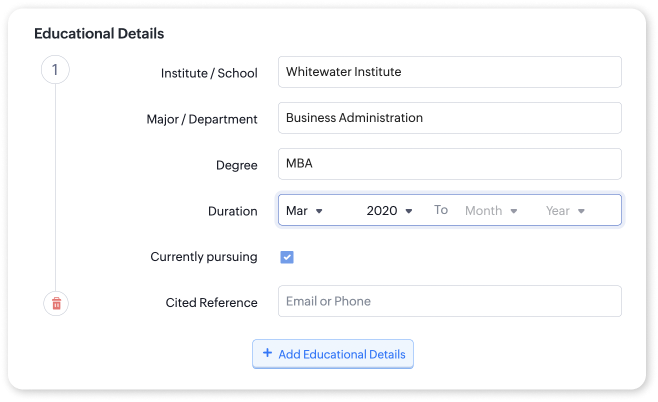Click Add Educational Details button
The width and height of the screenshot is (658, 402).
pos(333,354)
